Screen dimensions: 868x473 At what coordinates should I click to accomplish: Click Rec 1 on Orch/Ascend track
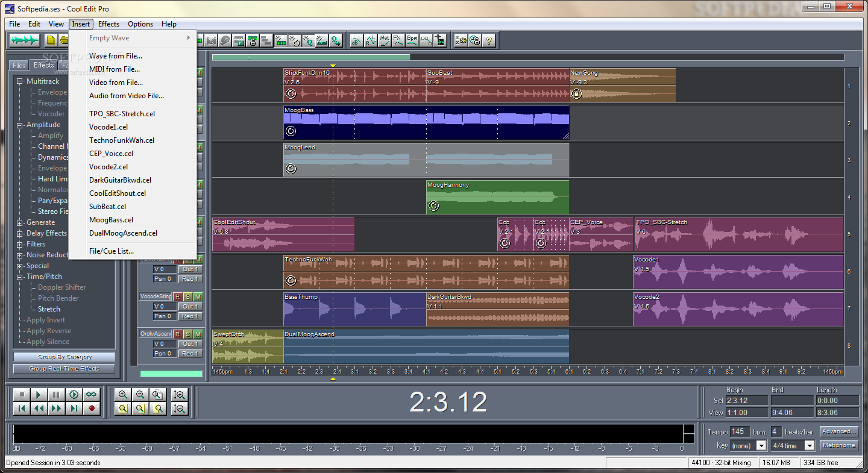(x=191, y=354)
